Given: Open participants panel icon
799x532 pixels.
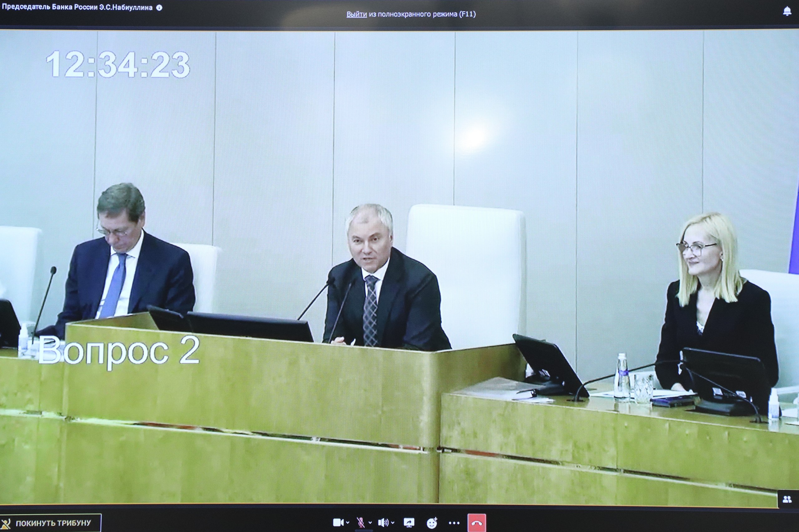Looking at the screenshot, I should (787, 499).
